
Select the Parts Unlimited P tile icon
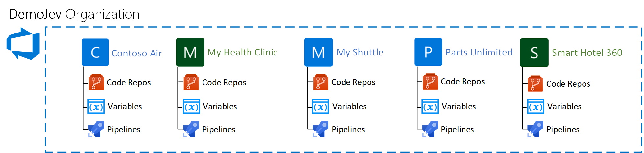click(x=428, y=52)
